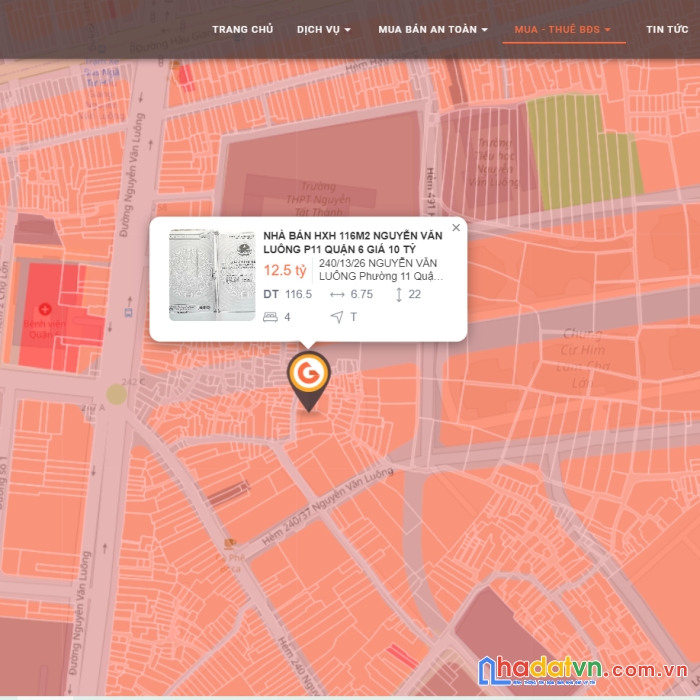Click the direction compass arrow icon

[x=337, y=317]
